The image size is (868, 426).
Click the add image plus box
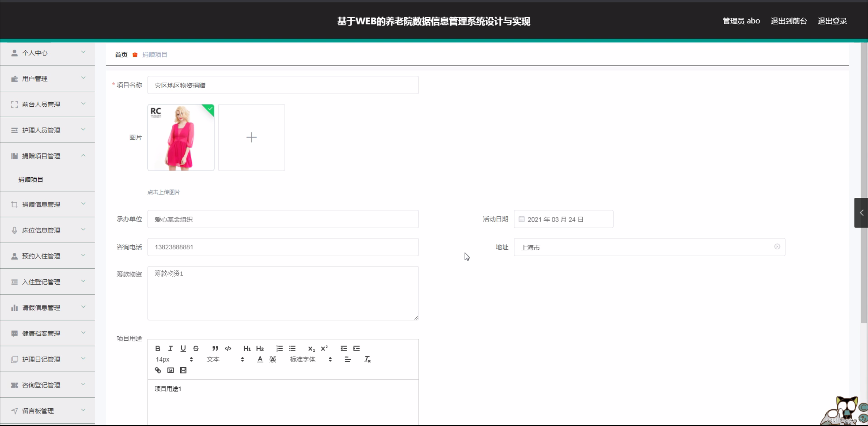251,137
